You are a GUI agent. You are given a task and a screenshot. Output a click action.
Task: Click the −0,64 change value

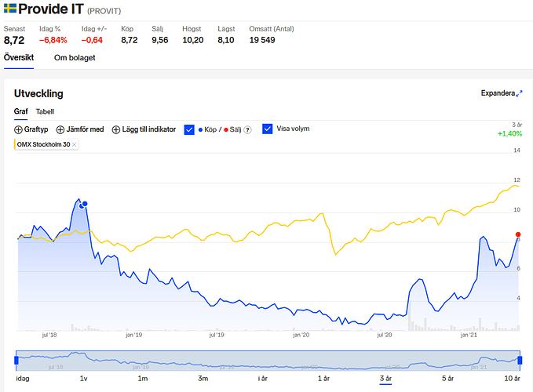coord(92,40)
